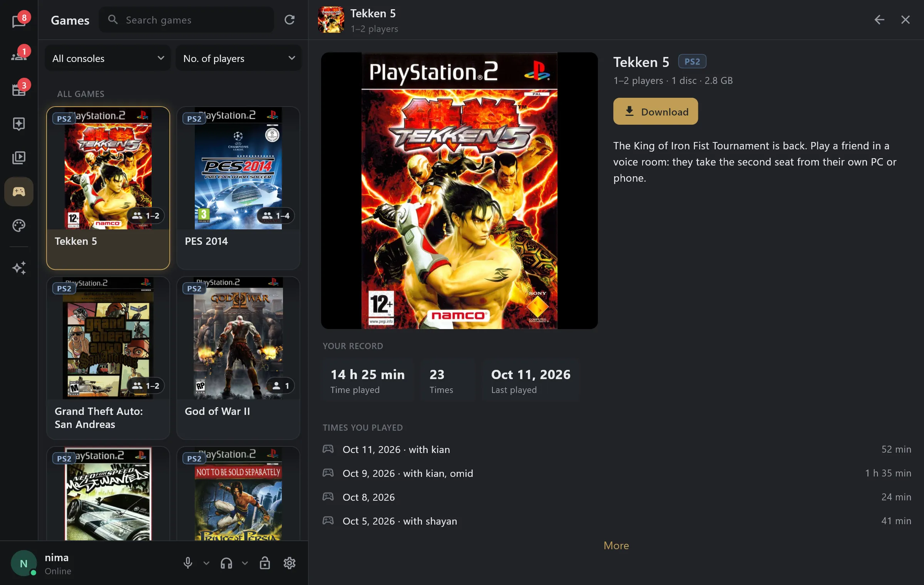Image resolution: width=924 pixels, height=585 pixels.
Task: Expand microphone device options chevron
Action: 206,563
